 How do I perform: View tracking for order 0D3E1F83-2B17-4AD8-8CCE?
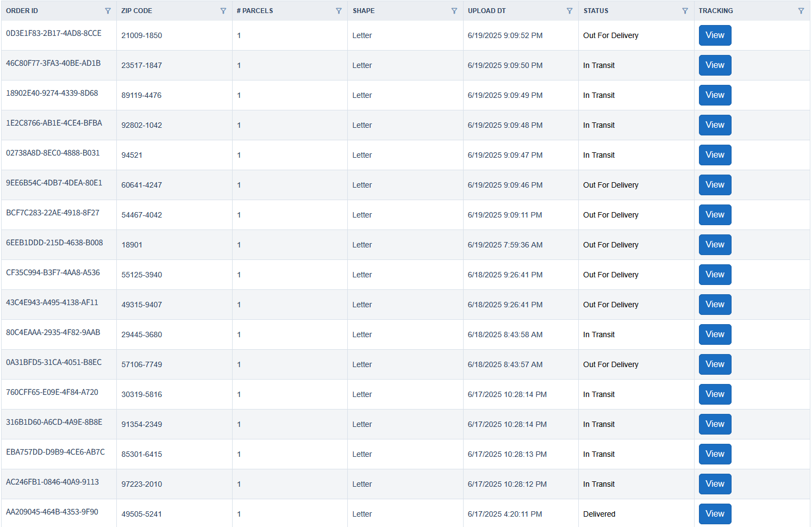[715, 35]
